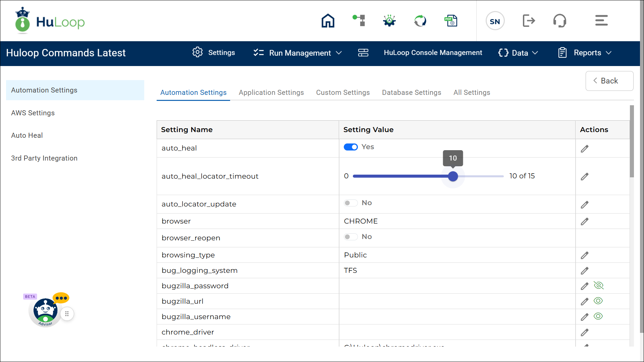The width and height of the screenshot is (644, 362).
Task: Open the home icon in header
Action: [328, 21]
